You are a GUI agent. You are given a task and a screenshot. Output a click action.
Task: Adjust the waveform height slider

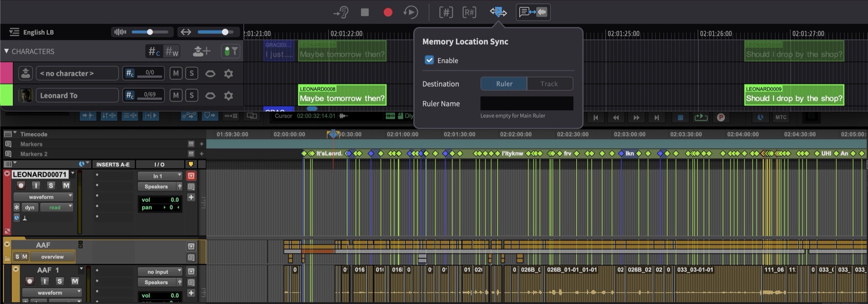150,32
